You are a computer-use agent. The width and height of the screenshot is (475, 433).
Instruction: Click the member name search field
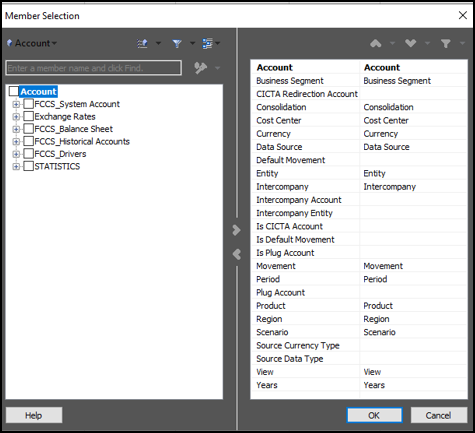[94, 68]
